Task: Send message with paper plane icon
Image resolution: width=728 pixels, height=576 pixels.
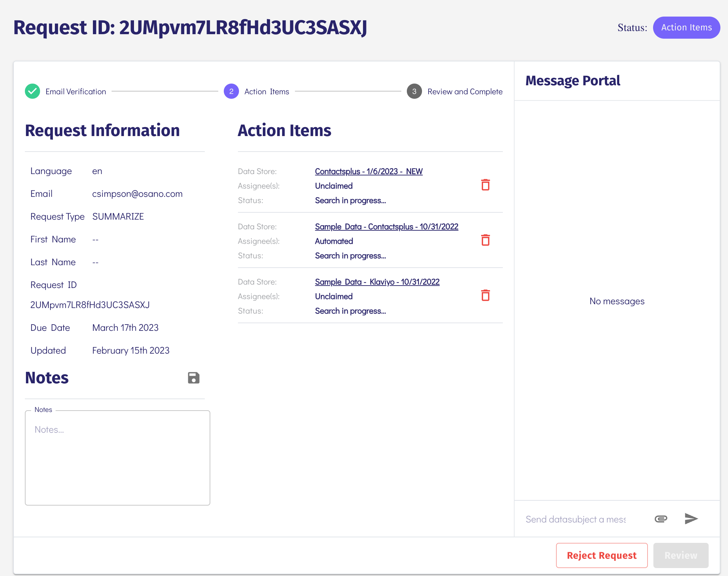Action: [691, 519]
